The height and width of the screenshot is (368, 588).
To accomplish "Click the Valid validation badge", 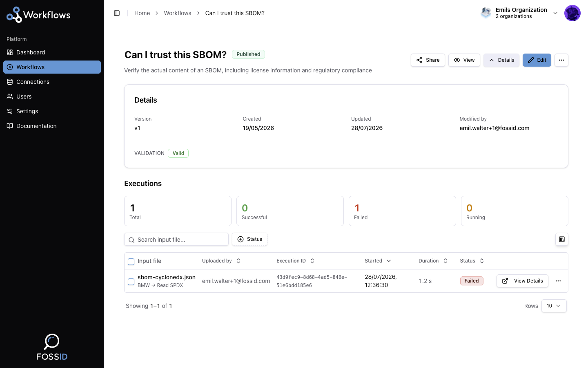I will 178,153.
